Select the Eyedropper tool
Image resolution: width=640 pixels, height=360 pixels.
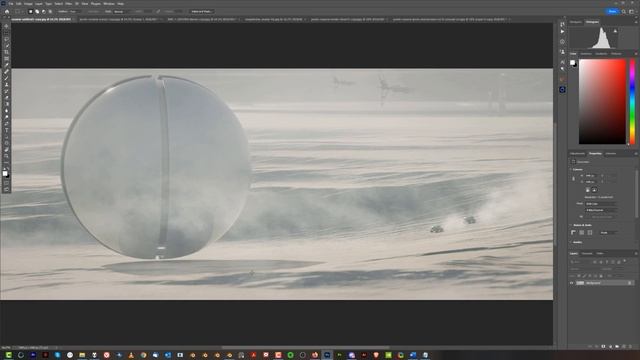[x=6, y=65]
